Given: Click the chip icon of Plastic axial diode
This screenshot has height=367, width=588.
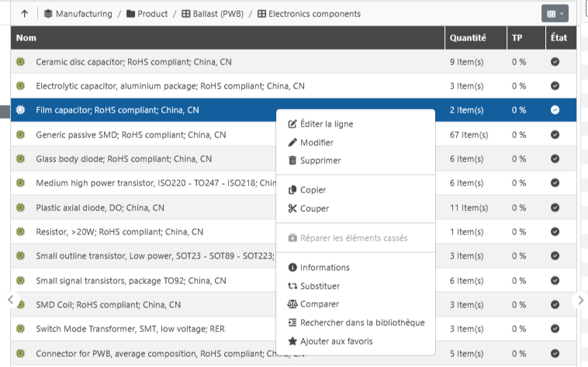Looking at the screenshot, I should click(x=21, y=207).
